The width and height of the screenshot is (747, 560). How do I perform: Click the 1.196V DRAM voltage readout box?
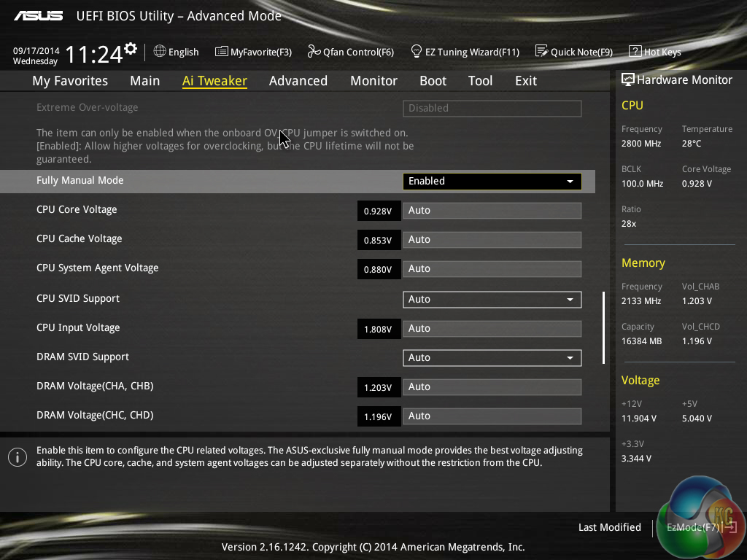point(379,416)
